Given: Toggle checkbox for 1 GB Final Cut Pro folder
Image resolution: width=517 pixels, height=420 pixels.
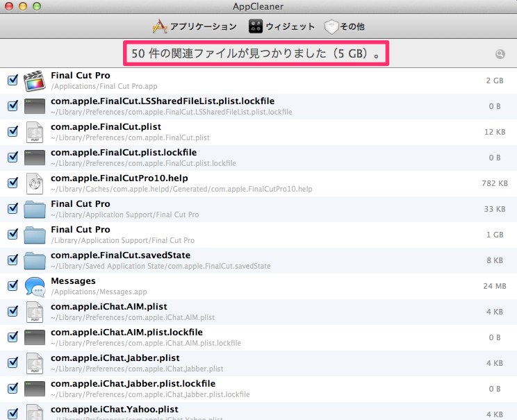Looking at the screenshot, I should (x=13, y=234).
